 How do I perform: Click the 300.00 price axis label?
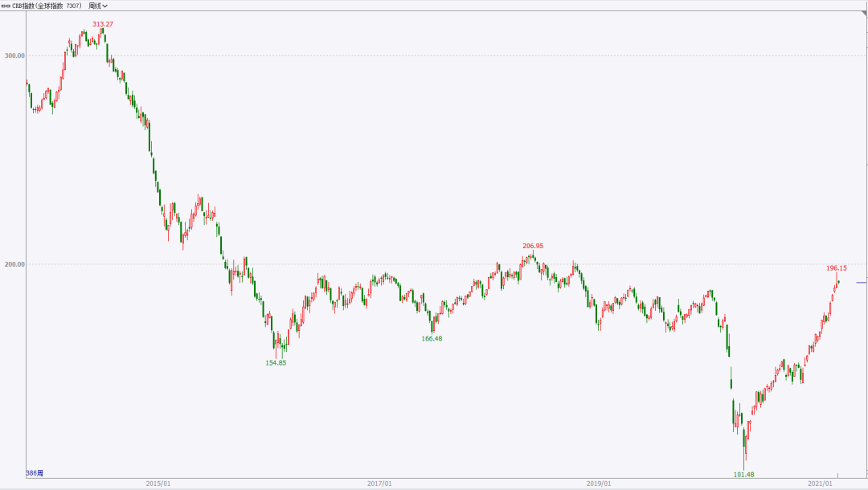[14, 55]
